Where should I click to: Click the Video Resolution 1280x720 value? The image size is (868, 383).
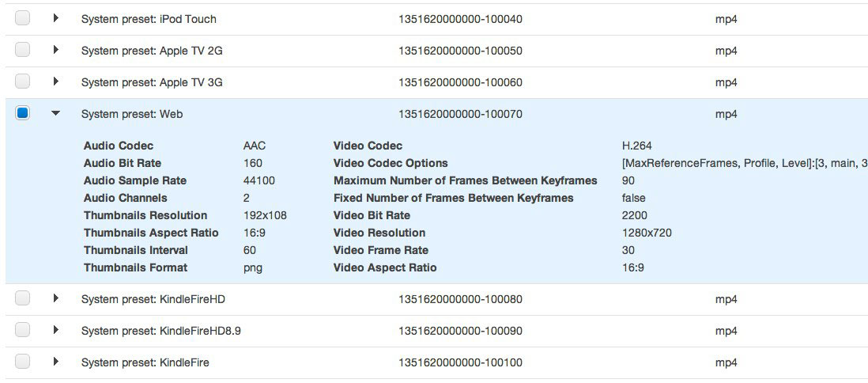coord(647,233)
